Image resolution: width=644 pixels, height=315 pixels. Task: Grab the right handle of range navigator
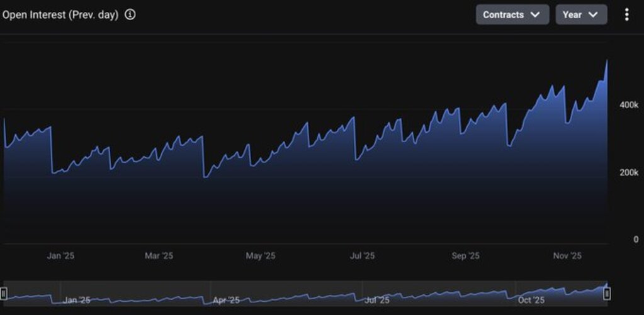(607, 293)
